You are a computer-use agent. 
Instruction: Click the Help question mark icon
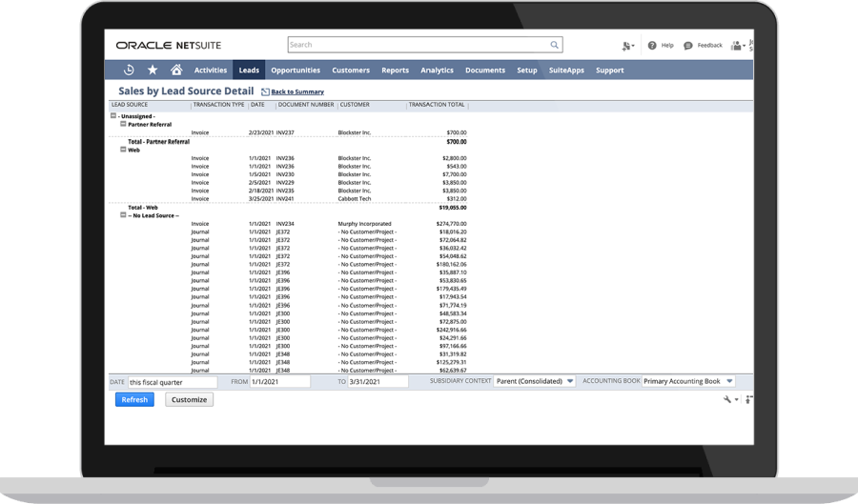pyautogui.click(x=652, y=46)
